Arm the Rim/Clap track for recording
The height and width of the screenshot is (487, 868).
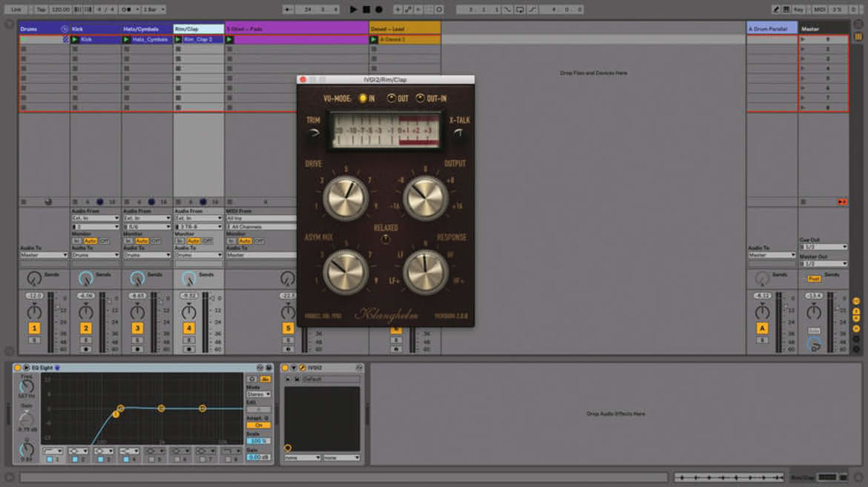pyautogui.click(x=188, y=349)
